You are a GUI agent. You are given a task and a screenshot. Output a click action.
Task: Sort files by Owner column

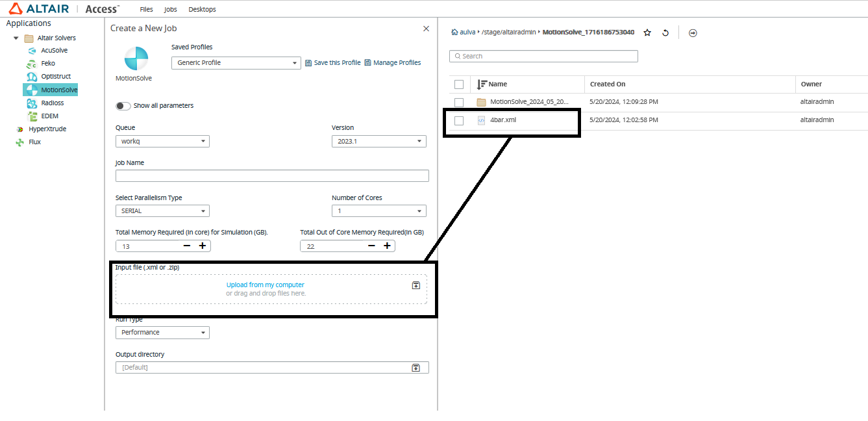click(811, 84)
